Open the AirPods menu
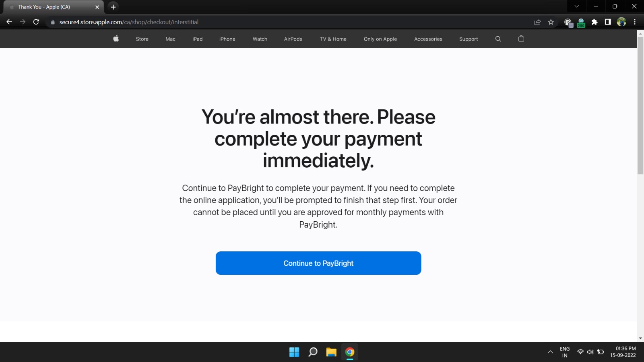Image resolution: width=644 pixels, height=362 pixels. [293, 39]
